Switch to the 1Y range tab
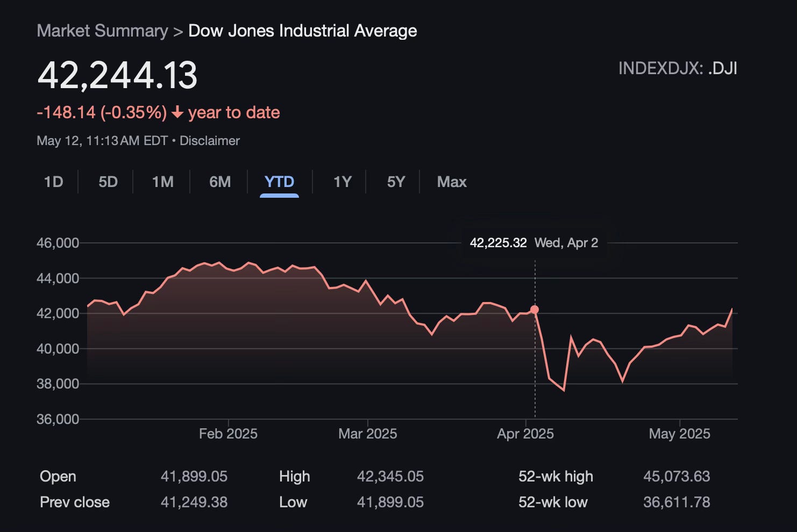The width and height of the screenshot is (797, 532). [342, 182]
